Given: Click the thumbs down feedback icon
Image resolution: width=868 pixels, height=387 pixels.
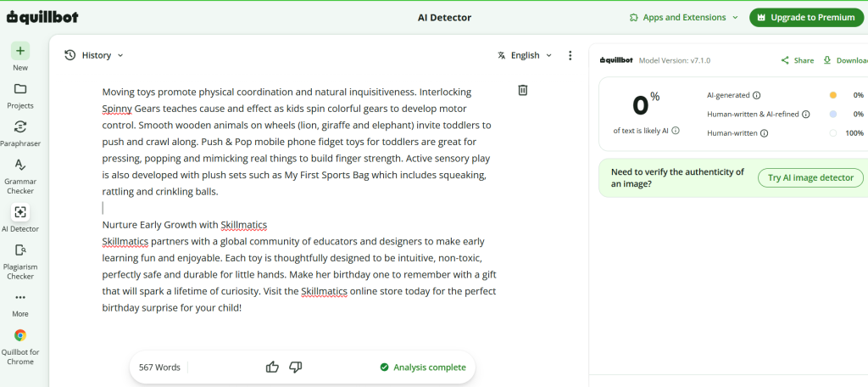Looking at the screenshot, I should 296,367.
